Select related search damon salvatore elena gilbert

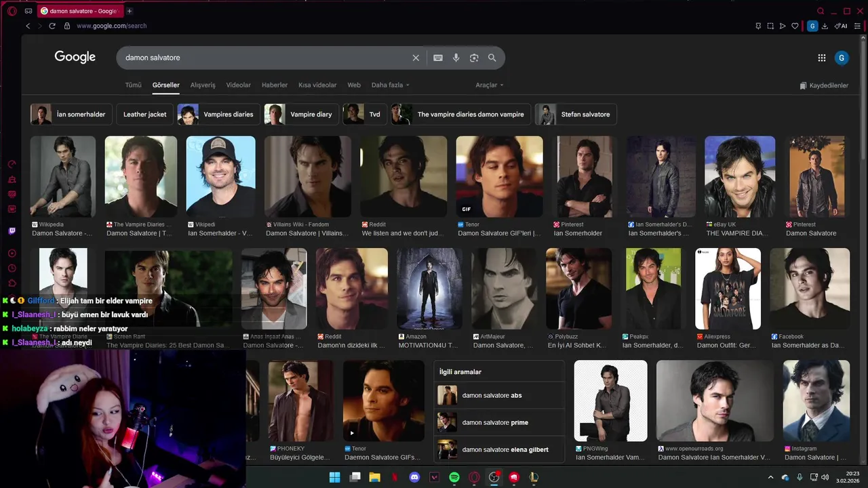click(499, 449)
